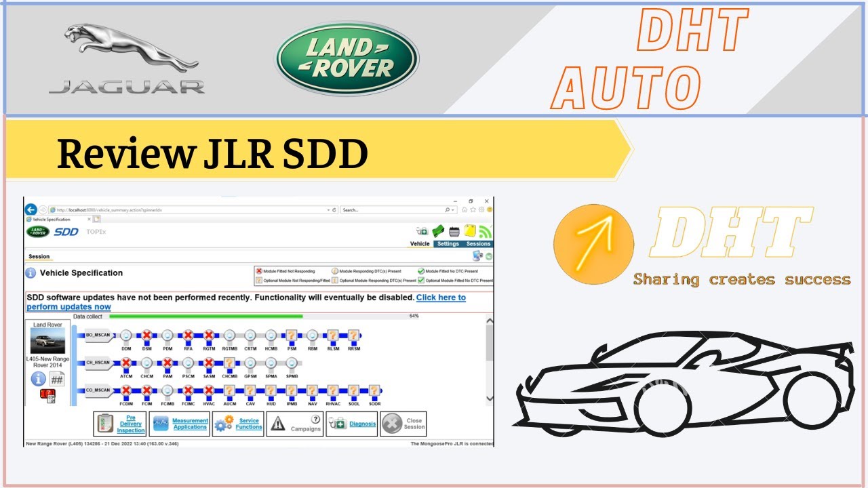Click the Close Session button
Image resolution: width=868 pixels, height=488 pixels.
pyautogui.click(x=403, y=424)
